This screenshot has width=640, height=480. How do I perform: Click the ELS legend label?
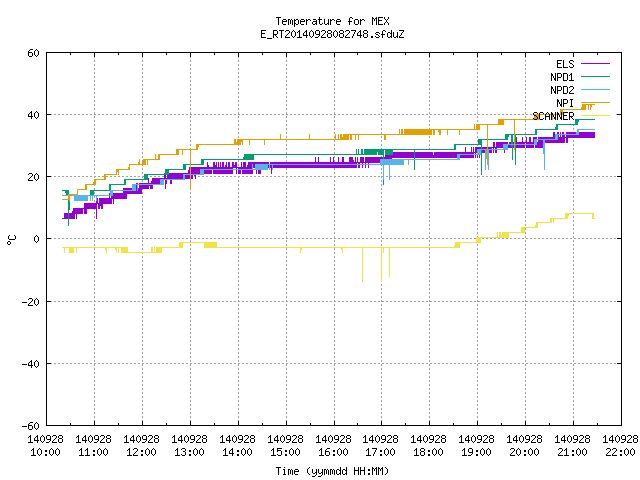pyautogui.click(x=565, y=64)
